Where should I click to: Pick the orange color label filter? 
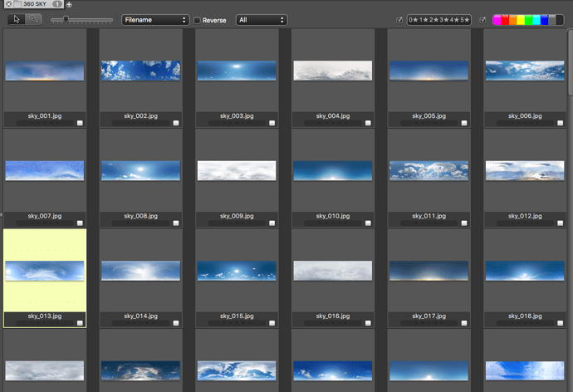(513, 20)
